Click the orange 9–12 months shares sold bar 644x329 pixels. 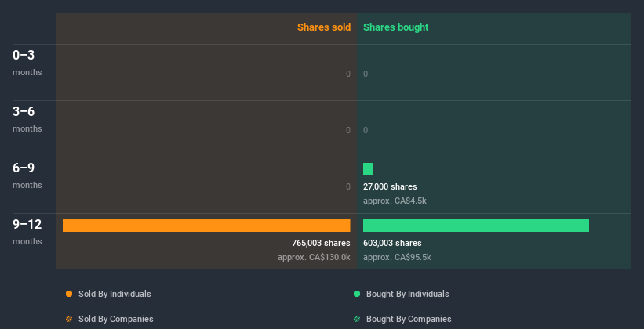(206, 226)
